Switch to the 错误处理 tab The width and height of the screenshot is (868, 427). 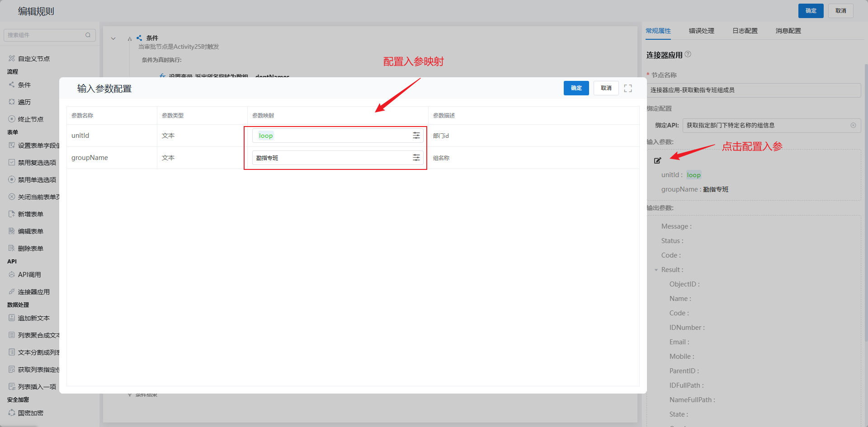point(701,31)
